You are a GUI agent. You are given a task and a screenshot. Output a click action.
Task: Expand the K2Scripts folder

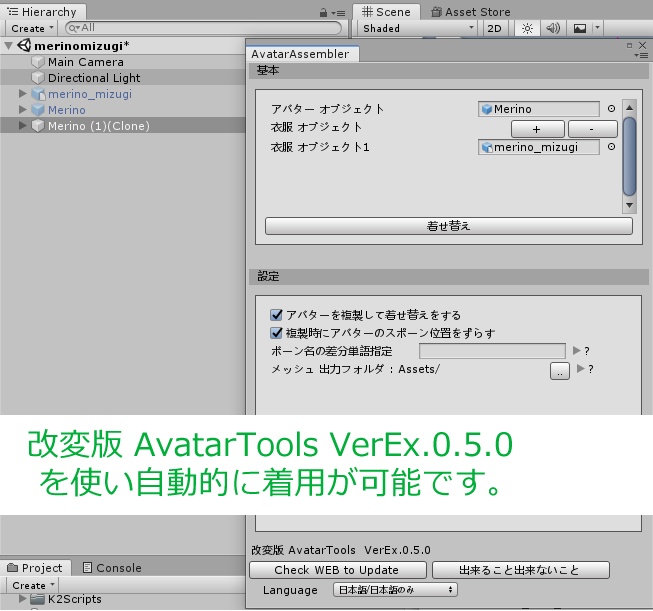tap(22, 599)
